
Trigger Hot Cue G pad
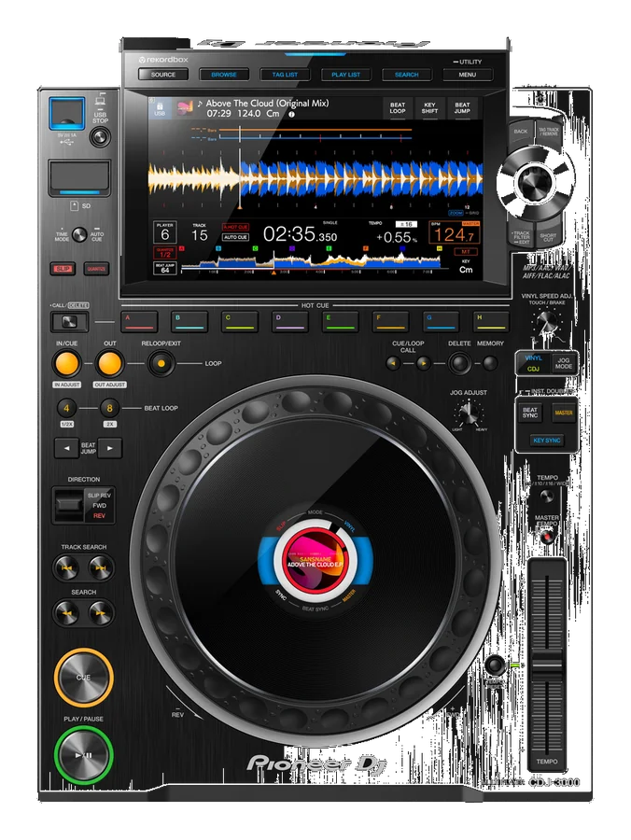pos(441,321)
